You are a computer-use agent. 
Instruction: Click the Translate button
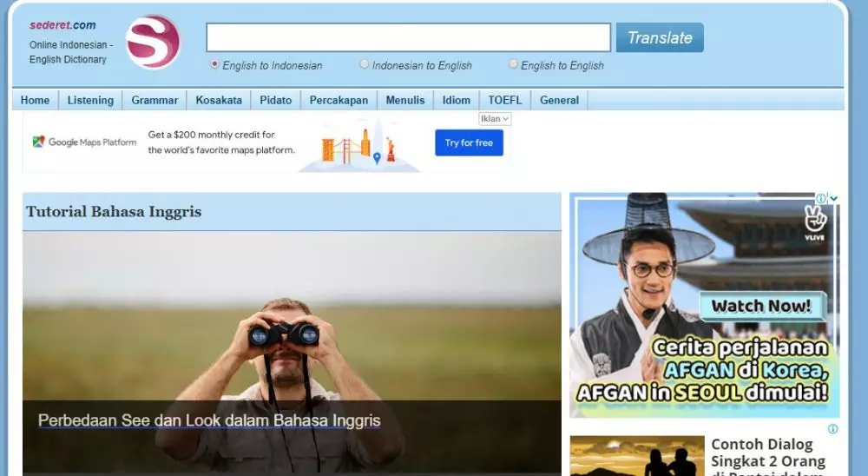click(x=660, y=37)
